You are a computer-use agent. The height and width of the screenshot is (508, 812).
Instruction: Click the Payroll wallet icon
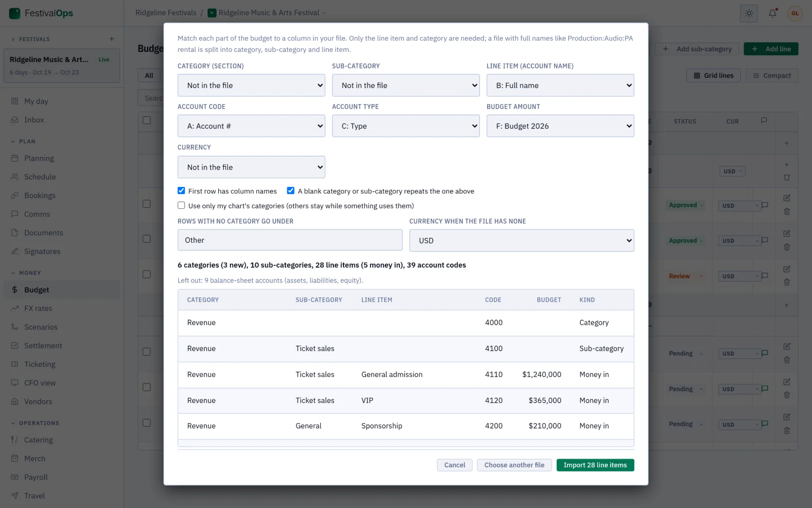(15, 477)
